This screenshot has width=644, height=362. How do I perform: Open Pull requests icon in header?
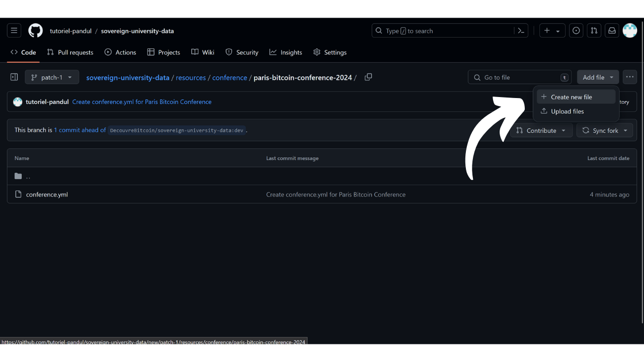point(594,31)
